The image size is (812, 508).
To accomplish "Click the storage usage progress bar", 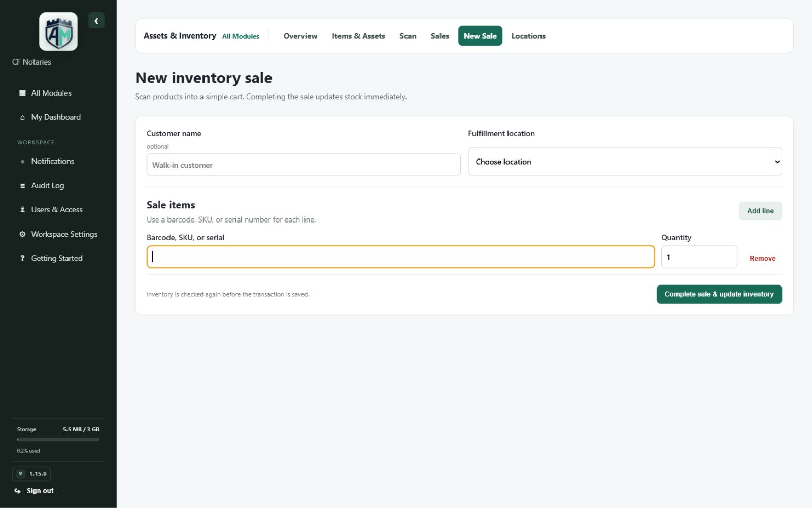I will pos(58,440).
